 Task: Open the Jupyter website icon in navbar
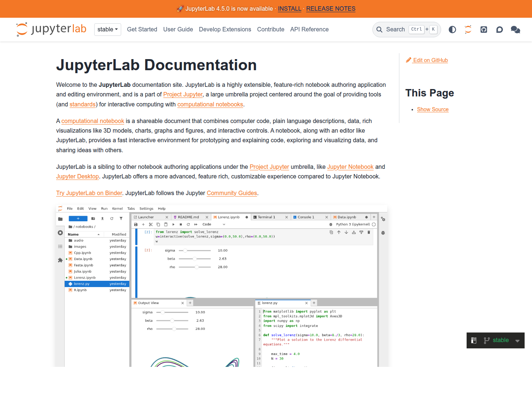pyautogui.click(x=468, y=30)
